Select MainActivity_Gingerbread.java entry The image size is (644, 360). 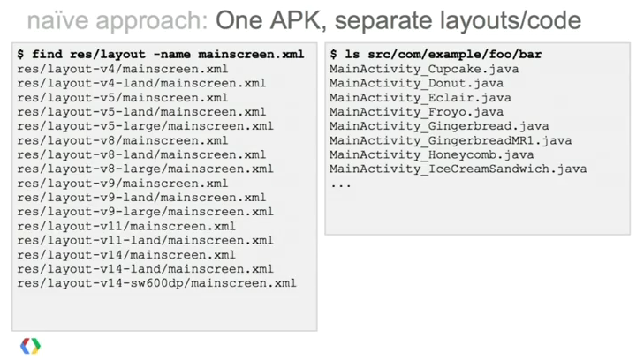[439, 126]
